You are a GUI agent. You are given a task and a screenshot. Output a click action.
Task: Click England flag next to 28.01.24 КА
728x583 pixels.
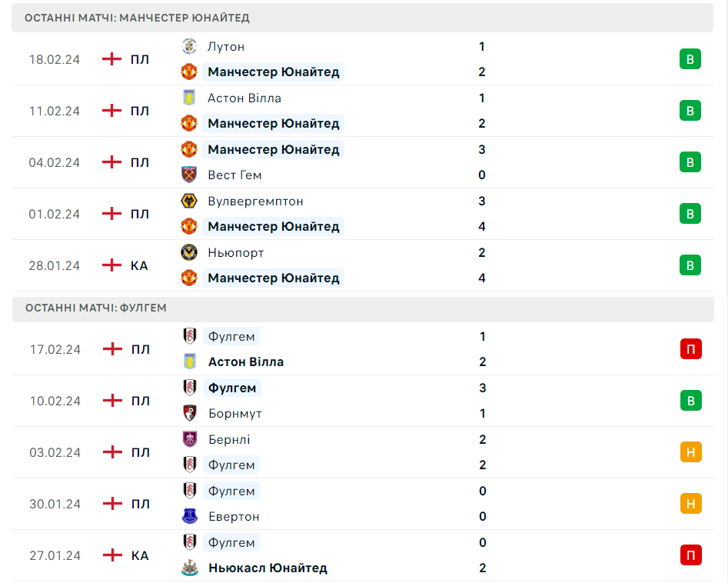[x=112, y=265]
